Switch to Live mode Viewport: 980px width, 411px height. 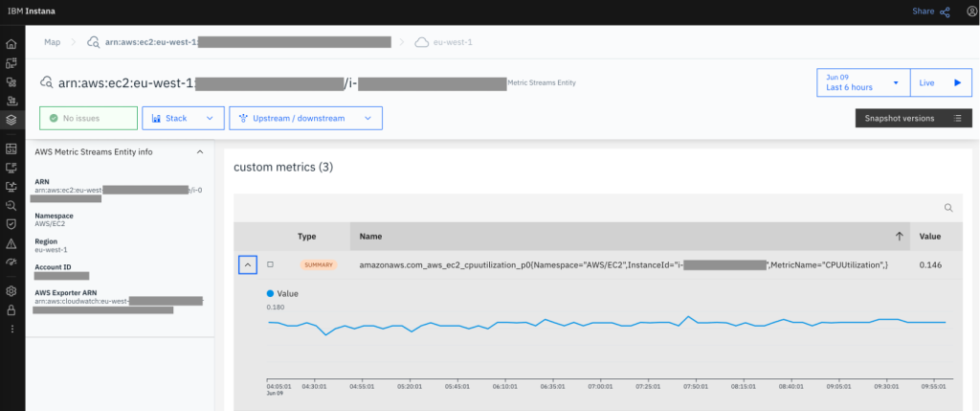coord(942,82)
